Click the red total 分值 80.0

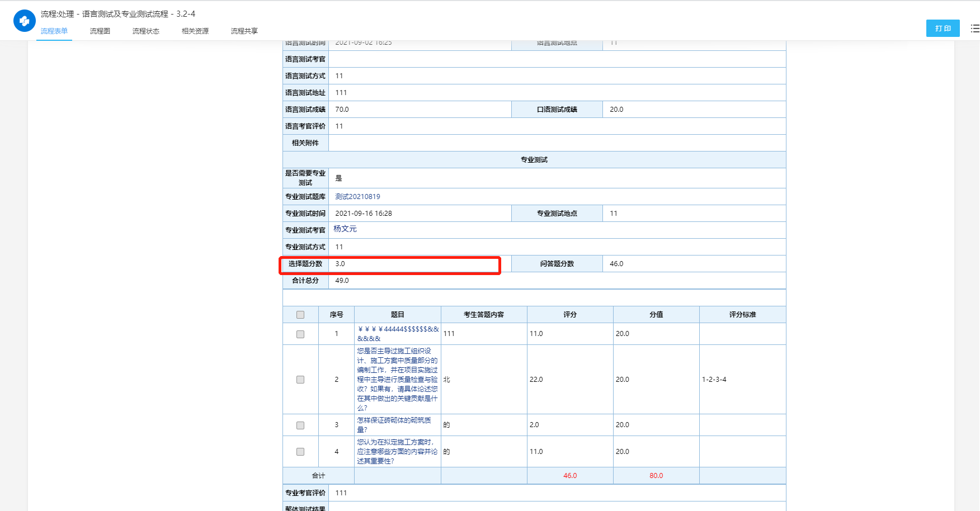[656, 476]
